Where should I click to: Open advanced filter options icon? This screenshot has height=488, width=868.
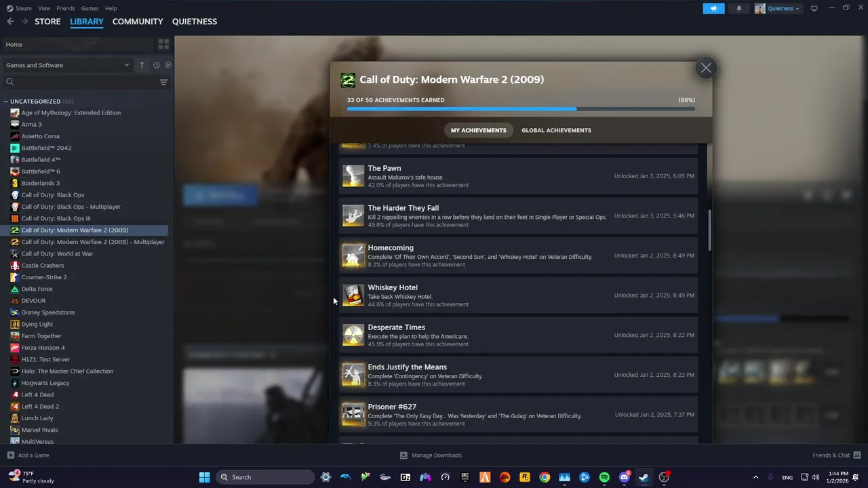[163, 82]
